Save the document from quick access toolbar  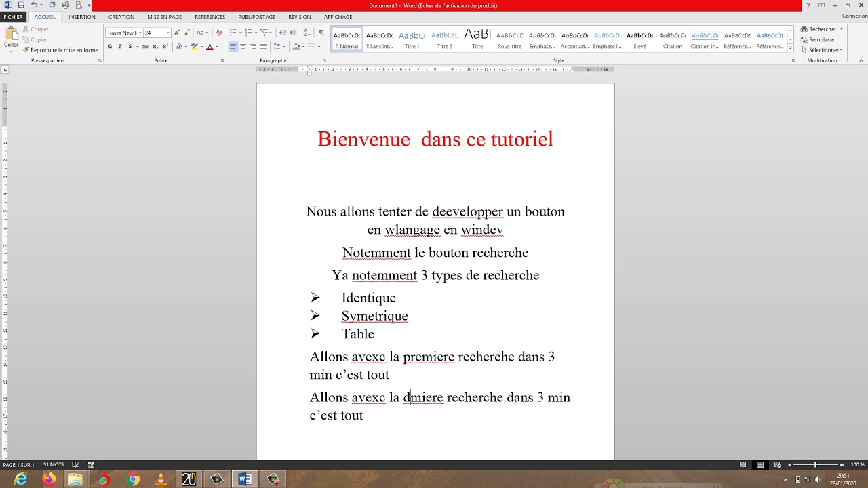point(21,5)
